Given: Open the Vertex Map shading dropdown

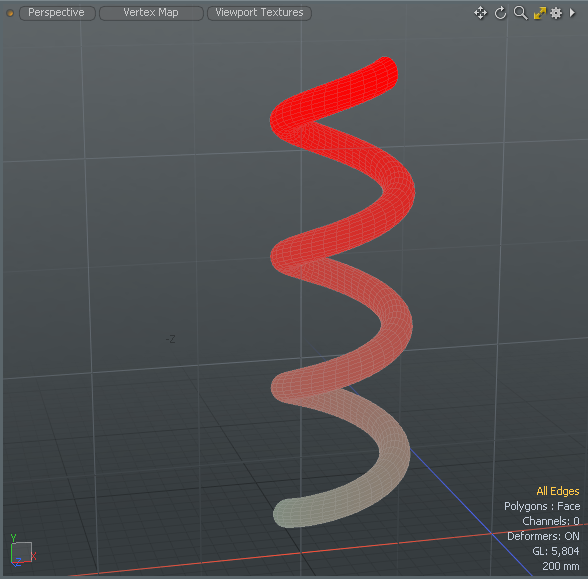Looking at the screenshot, I should pyautogui.click(x=151, y=13).
